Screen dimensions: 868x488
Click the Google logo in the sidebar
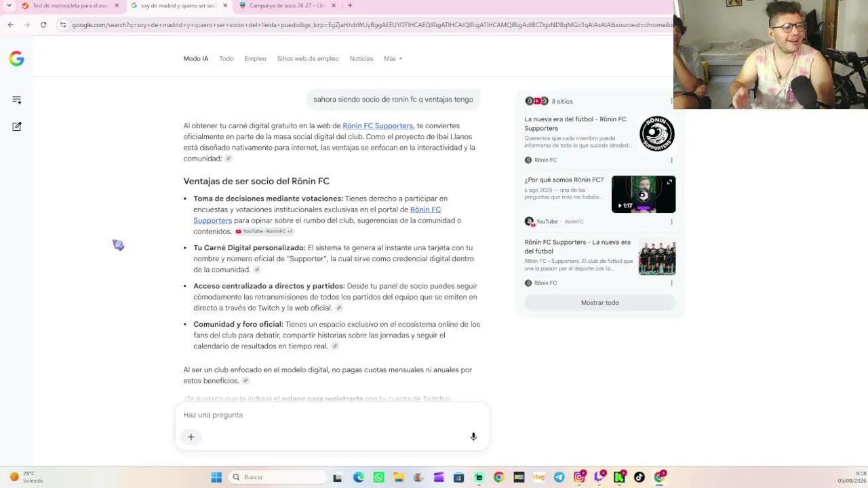[x=16, y=59]
